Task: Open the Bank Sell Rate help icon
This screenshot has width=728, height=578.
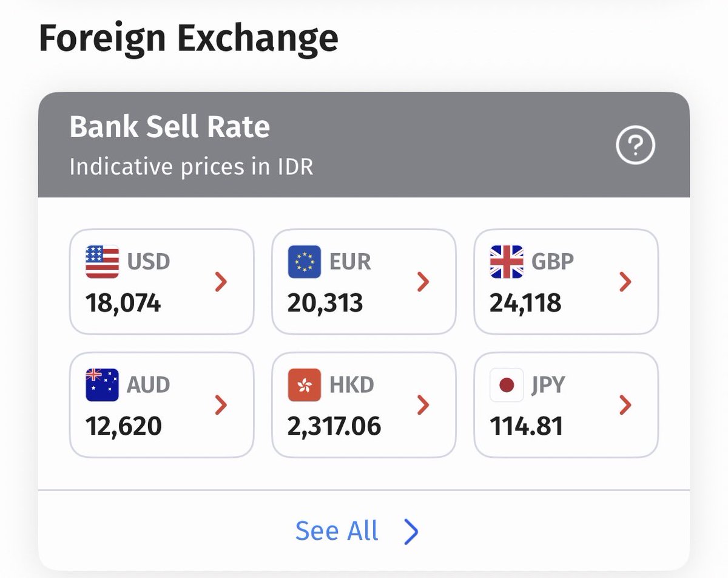Action: [x=635, y=146]
